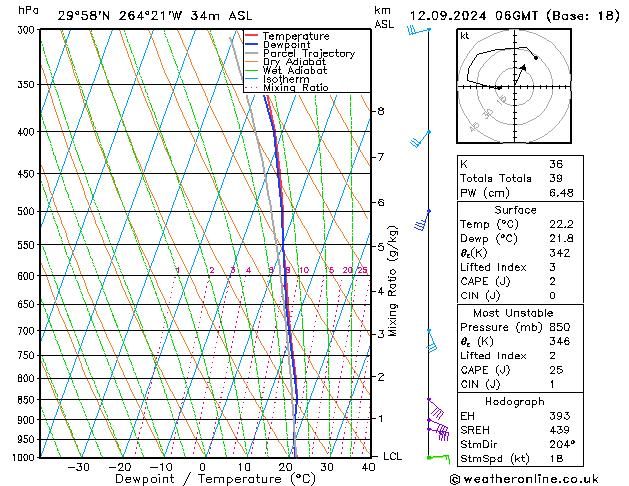Screen dimensions: 629x486
Task: Click the mixing ratio label 10
Action: [x=304, y=270]
